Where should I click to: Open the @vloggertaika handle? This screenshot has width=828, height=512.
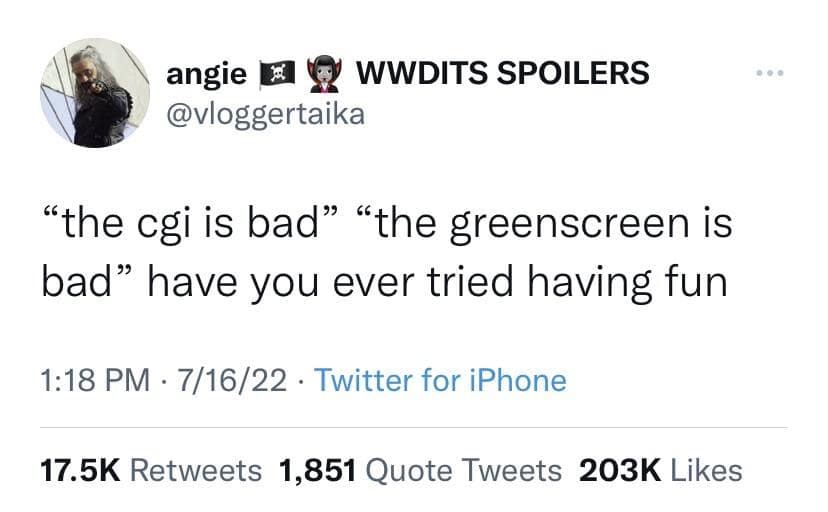coord(266,116)
